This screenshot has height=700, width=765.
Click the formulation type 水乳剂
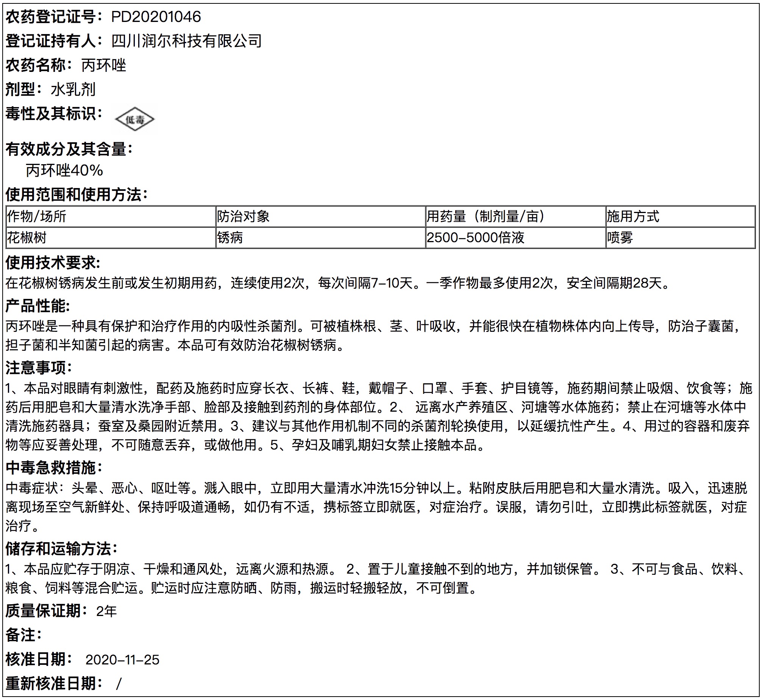[73, 90]
